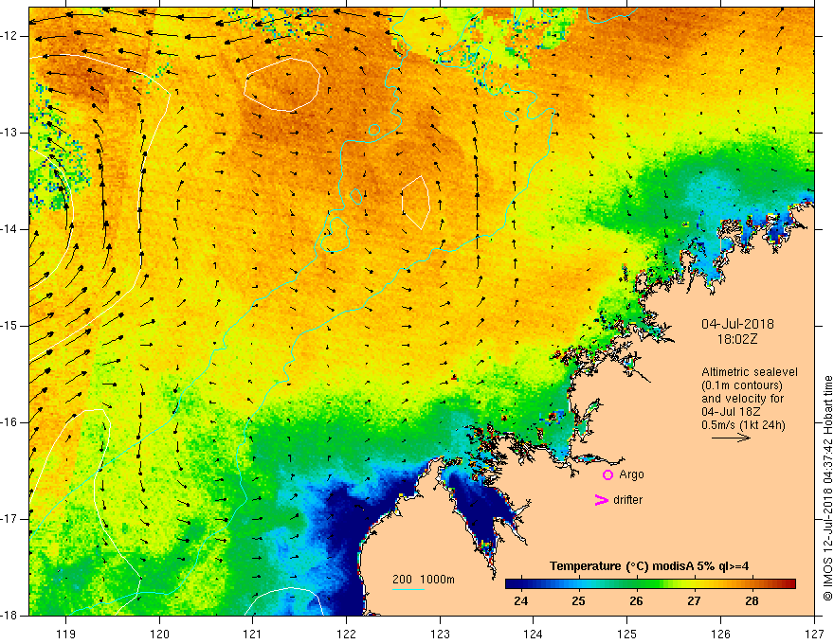Click the 'Argo' legend label
This screenshot has height=644, width=834.
tap(631, 475)
